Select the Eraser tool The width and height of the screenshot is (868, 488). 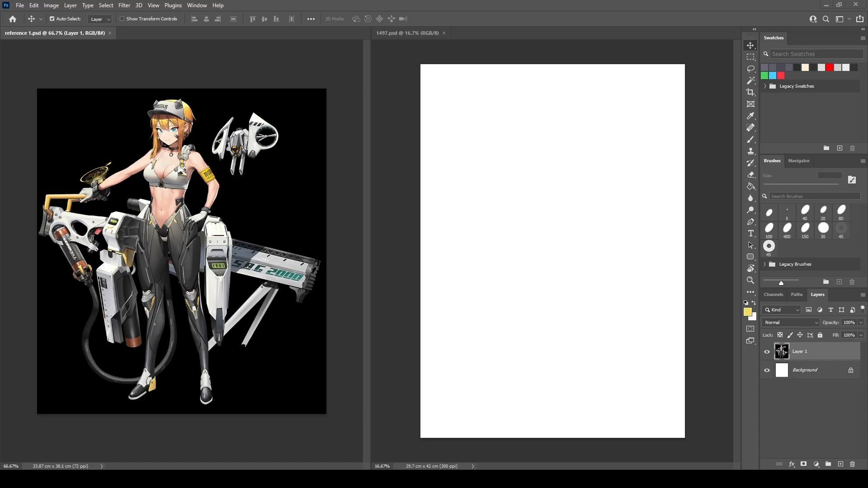(x=750, y=174)
